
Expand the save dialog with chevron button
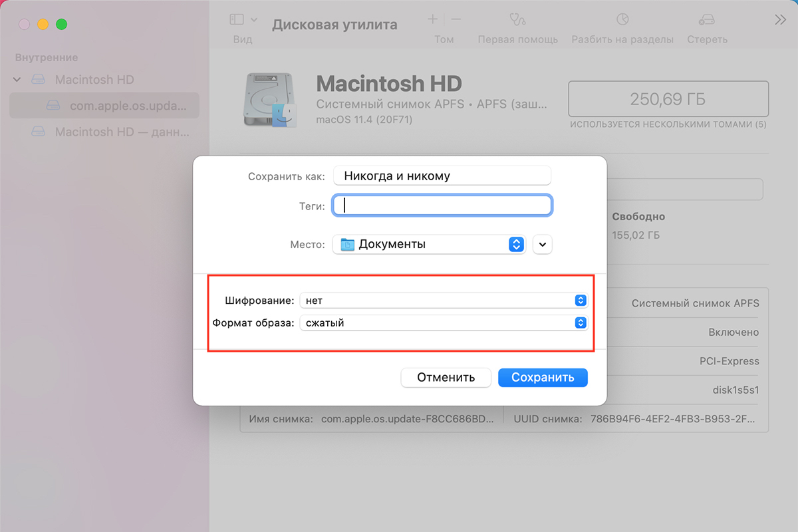click(543, 244)
